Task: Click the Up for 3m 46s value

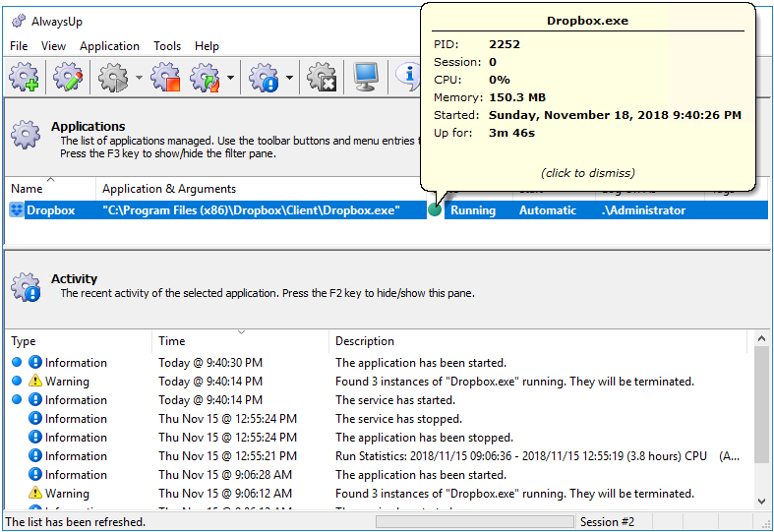Action: [x=511, y=134]
